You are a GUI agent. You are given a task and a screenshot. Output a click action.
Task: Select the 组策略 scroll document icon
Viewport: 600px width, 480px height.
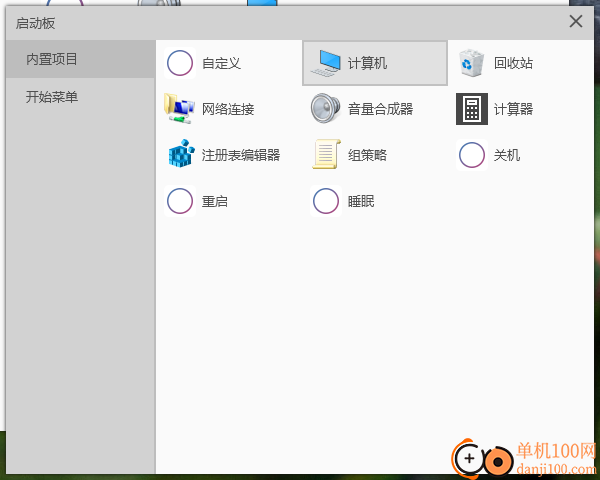(x=326, y=154)
